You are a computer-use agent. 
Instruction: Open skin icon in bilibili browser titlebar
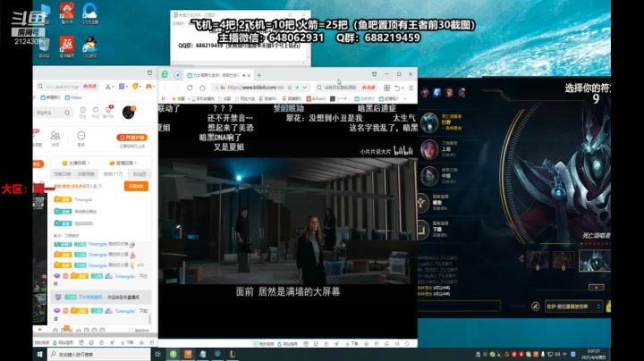point(374,74)
